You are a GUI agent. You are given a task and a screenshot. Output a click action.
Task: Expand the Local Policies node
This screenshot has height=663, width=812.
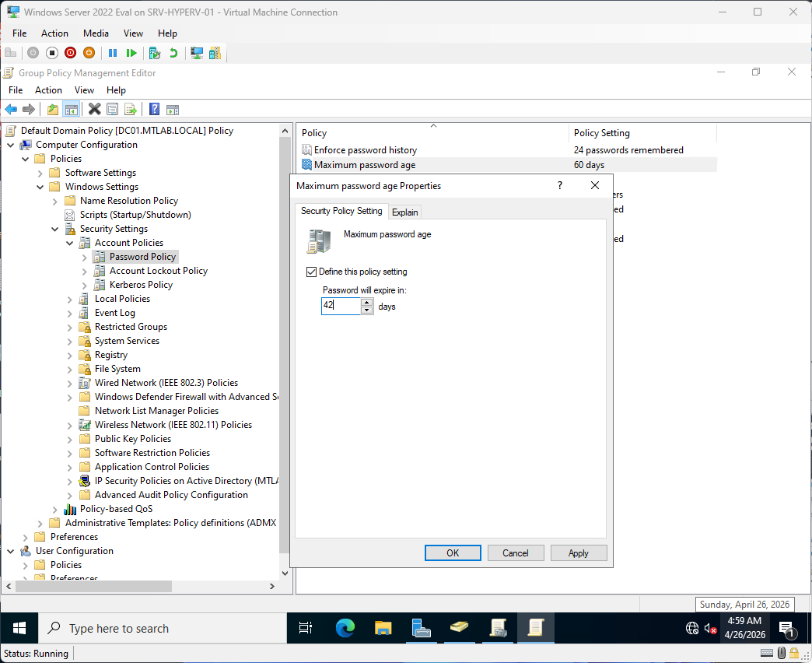pos(70,299)
